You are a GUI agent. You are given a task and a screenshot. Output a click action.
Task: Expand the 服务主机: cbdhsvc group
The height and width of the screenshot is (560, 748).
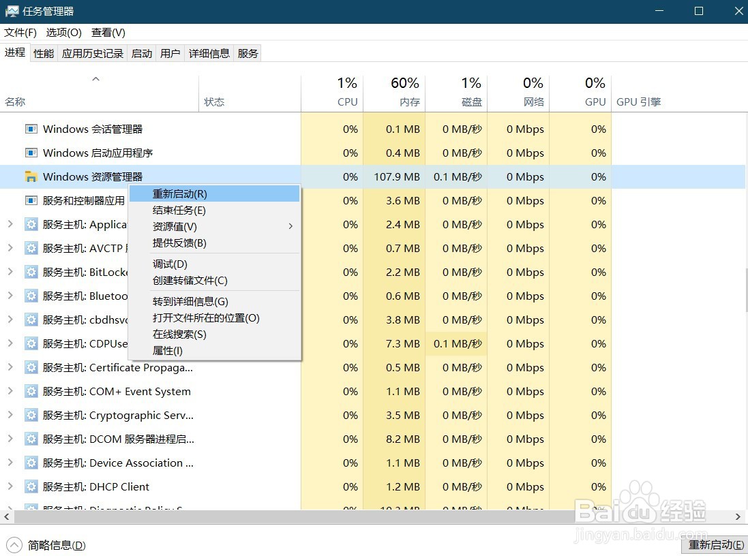pos(10,319)
